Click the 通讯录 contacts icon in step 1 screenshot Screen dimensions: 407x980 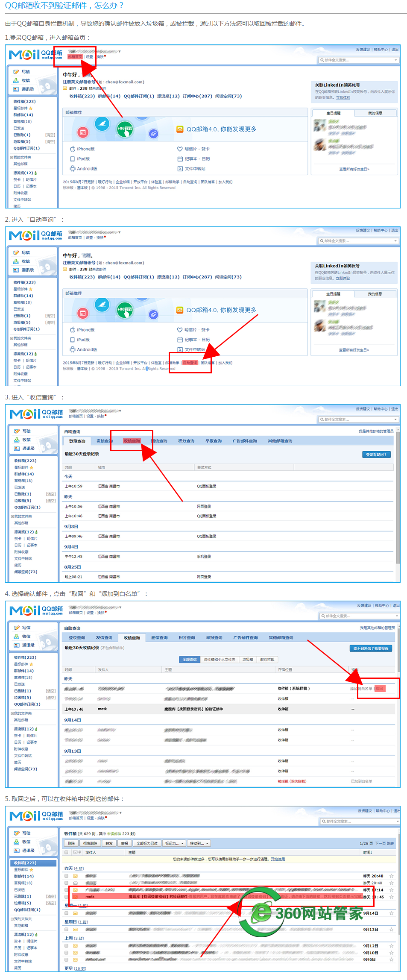pyautogui.click(x=16, y=89)
